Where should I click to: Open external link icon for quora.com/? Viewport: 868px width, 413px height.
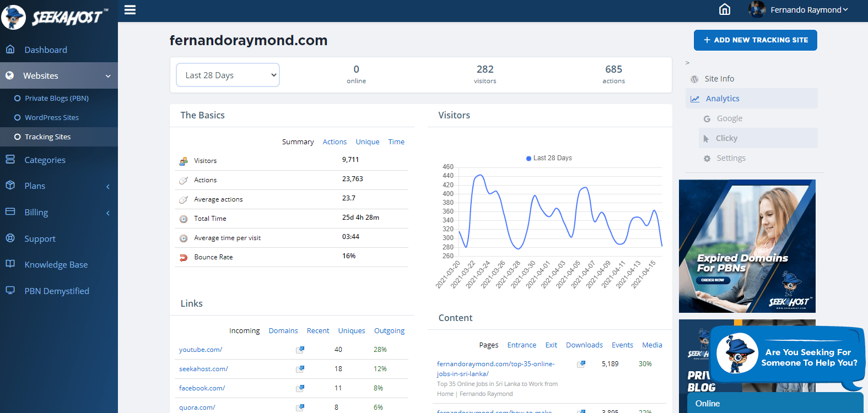pyautogui.click(x=300, y=407)
